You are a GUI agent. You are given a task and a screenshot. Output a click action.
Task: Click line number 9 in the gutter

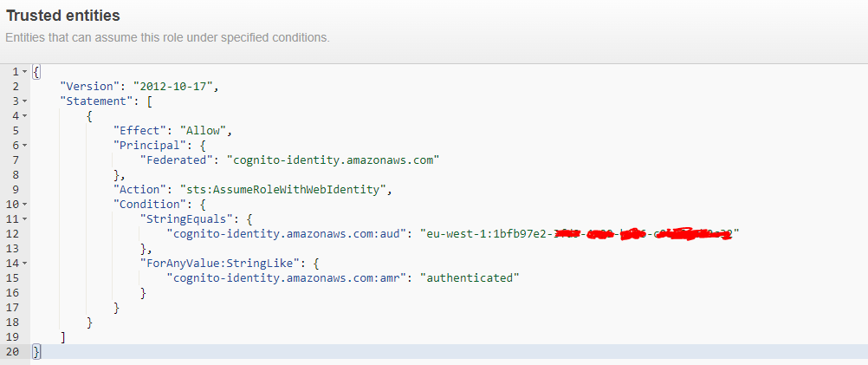(16, 189)
